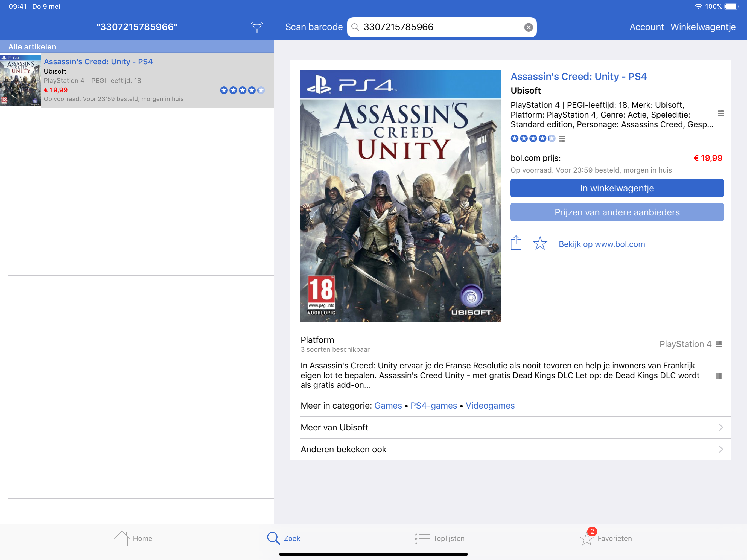Tap the Wi-Fi status icon
This screenshot has height=560, width=747.
pos(698,6)
